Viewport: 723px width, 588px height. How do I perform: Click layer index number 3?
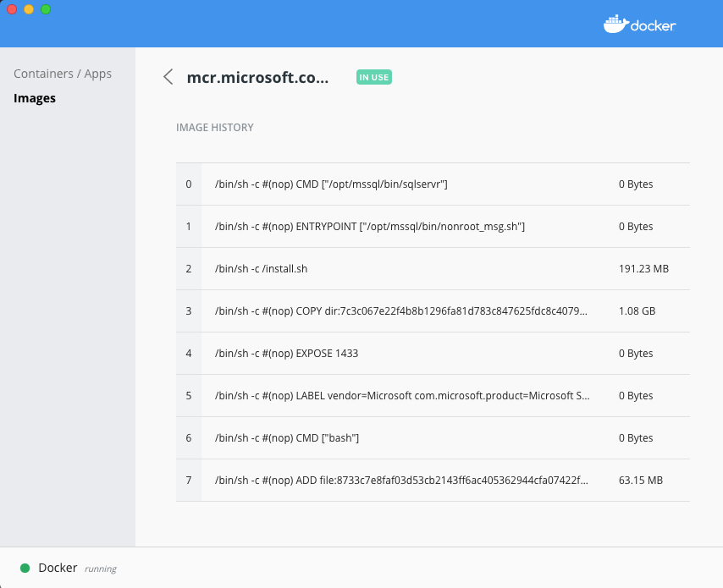click(189, 311)
